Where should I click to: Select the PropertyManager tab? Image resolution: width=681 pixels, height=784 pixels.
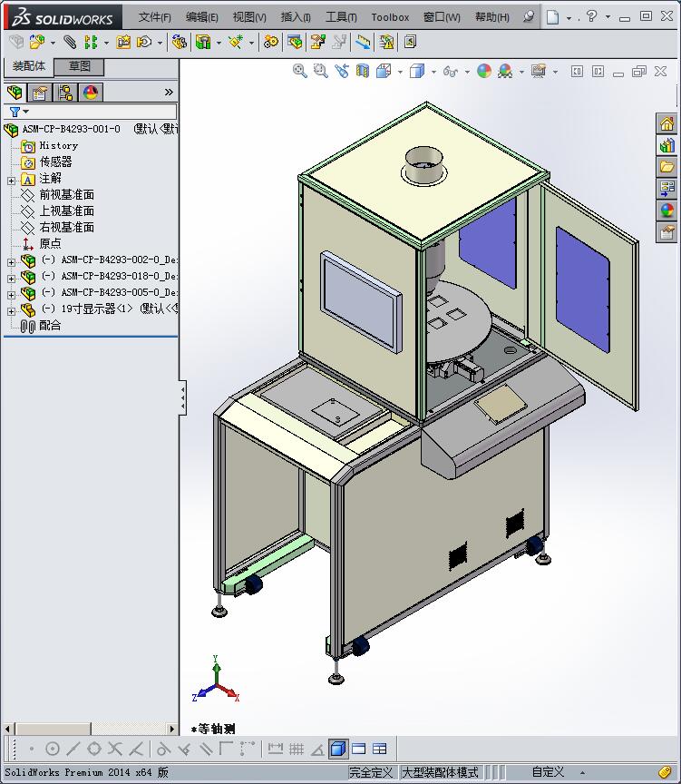tap(40, 93)
